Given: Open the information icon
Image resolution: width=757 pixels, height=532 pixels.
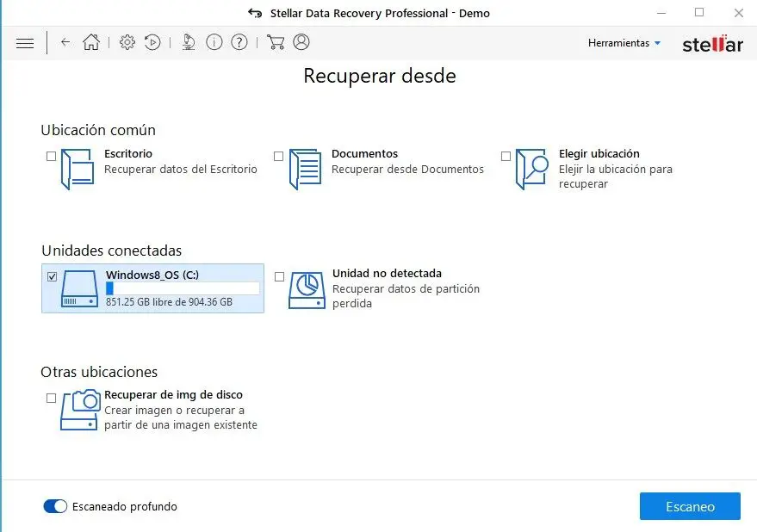Looking at the screenshot, I should (x=214, y=42).
